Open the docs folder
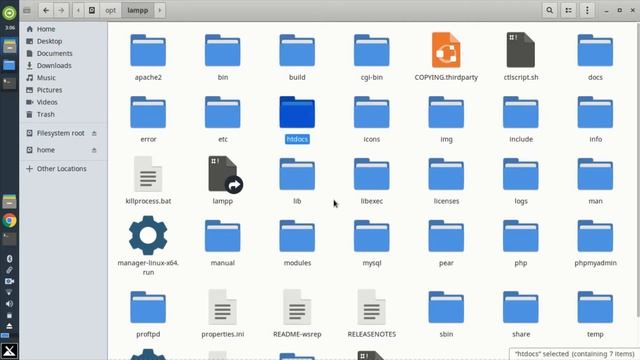640x360 pixels. point(595,51)
